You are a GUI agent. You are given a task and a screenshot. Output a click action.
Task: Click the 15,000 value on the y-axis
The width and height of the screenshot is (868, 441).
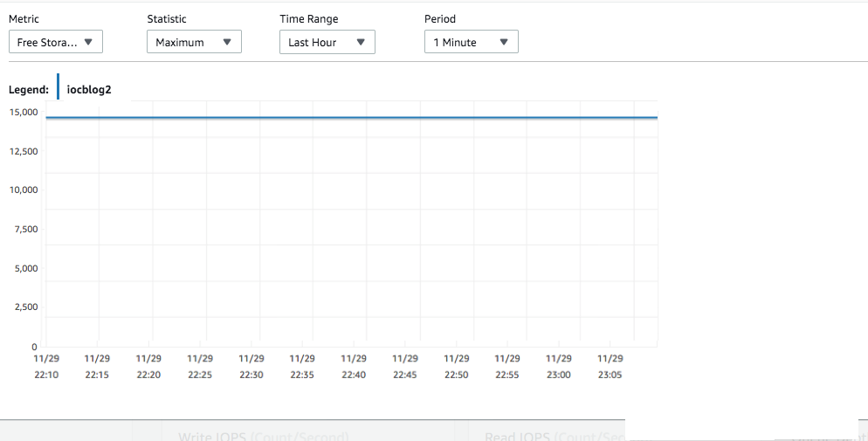pyautogui.click(x=24, y=113)
